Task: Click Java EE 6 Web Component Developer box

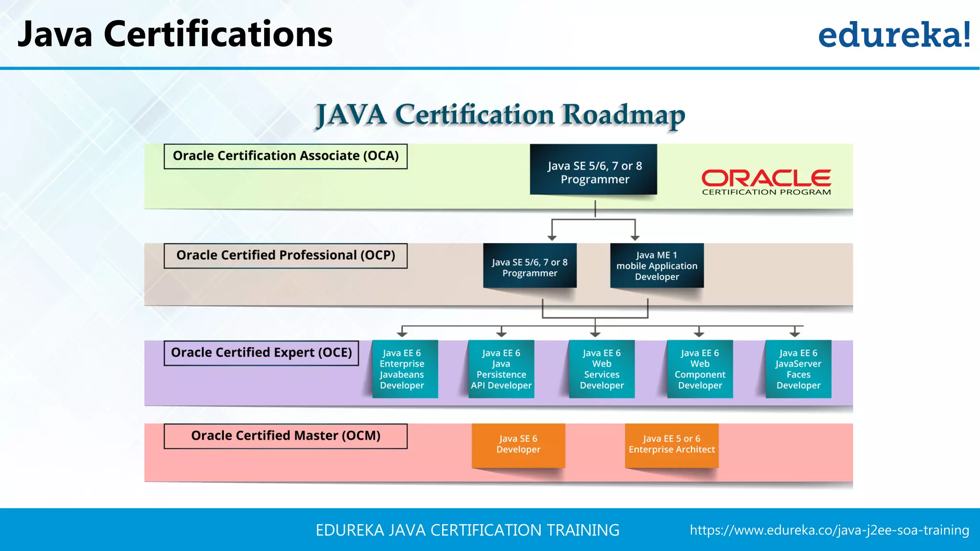Action: pyautogui.click(x=700, y=369)
